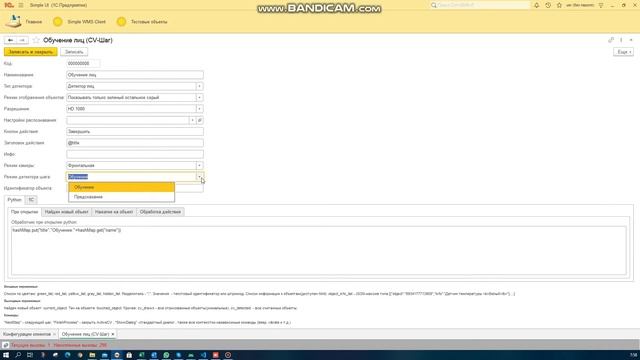Expand Режим отображения объектов dropdown
The width and height of the screenshot is (640, 360).
pyautogui.click(x=199, y=98)
